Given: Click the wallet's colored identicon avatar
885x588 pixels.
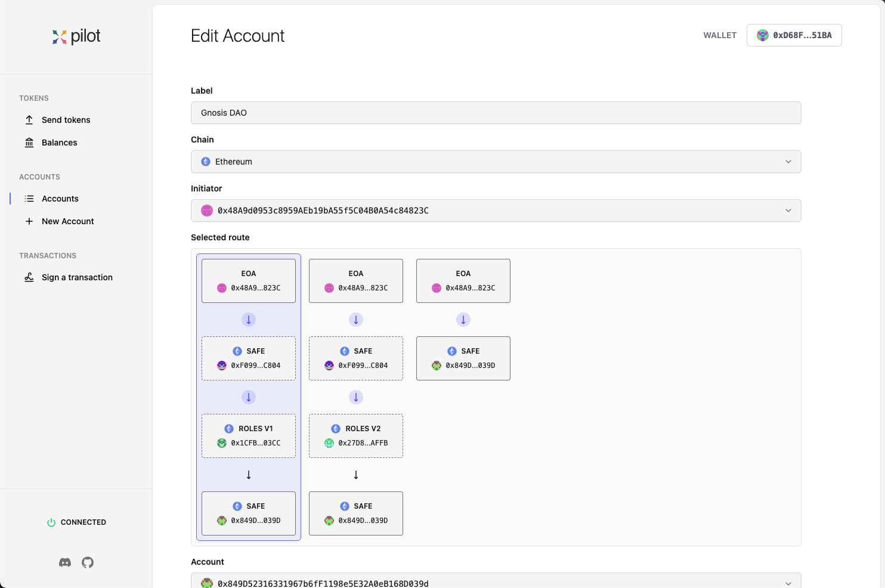Looking at the screenshot, I should pos(762,35).
